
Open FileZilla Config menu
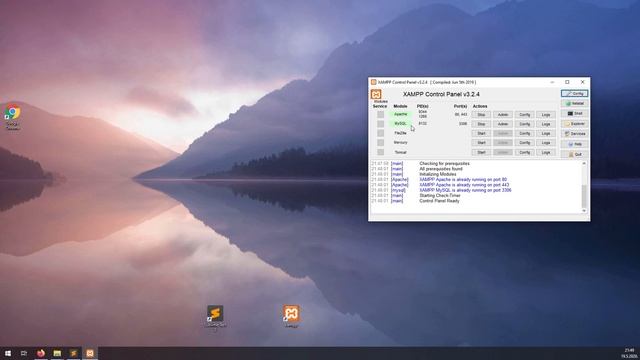524,133
